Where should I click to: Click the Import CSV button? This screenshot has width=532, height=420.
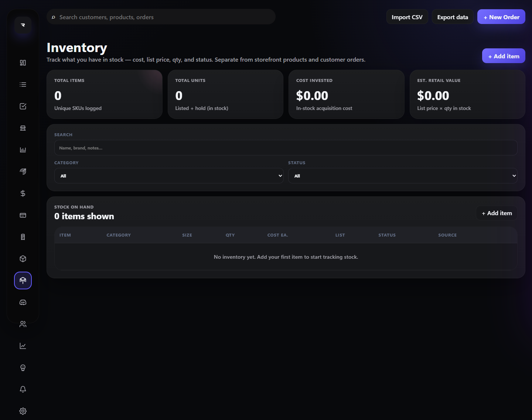[x=407, y=17]
